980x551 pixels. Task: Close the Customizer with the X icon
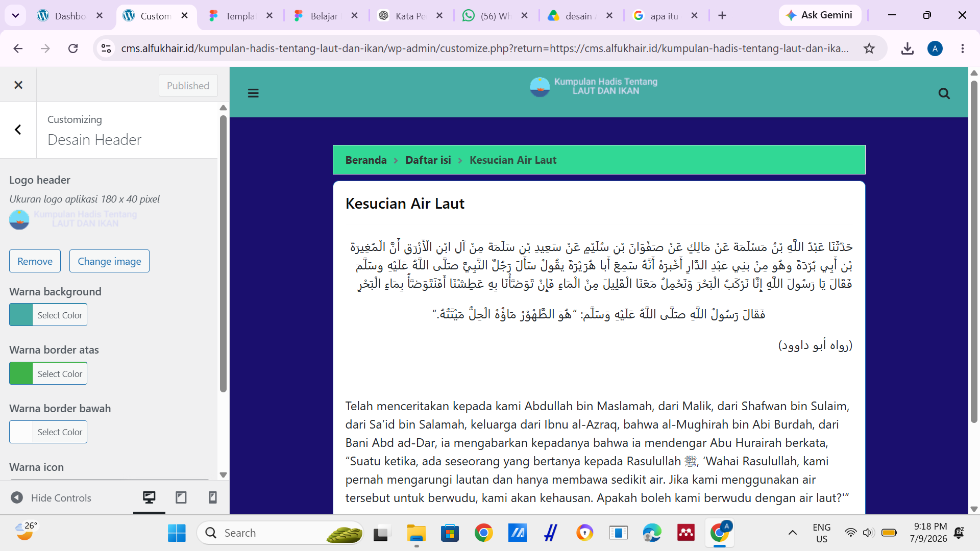[x=18, y=85]
